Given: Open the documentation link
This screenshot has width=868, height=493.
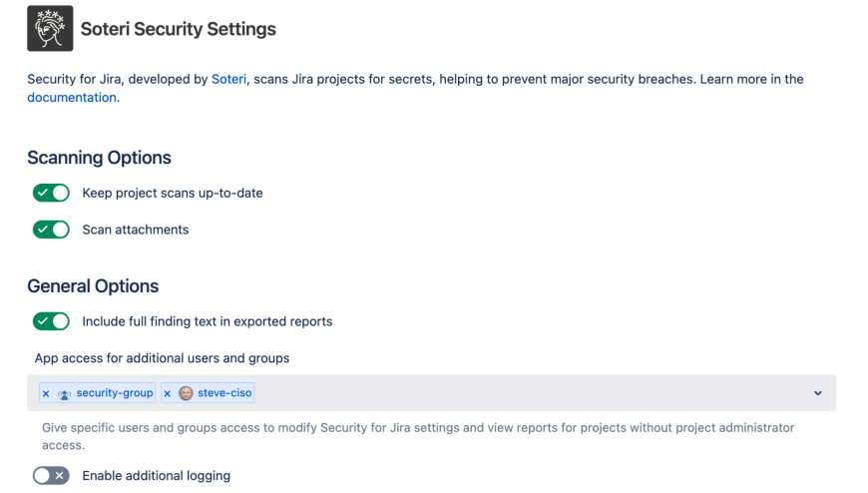Looking at the screenshot, I should (x=72, y=98).
